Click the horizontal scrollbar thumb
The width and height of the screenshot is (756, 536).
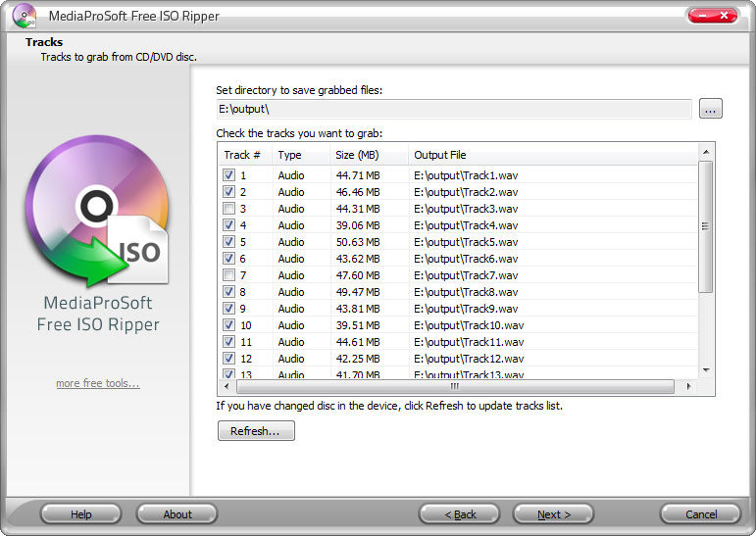point(455,386)
